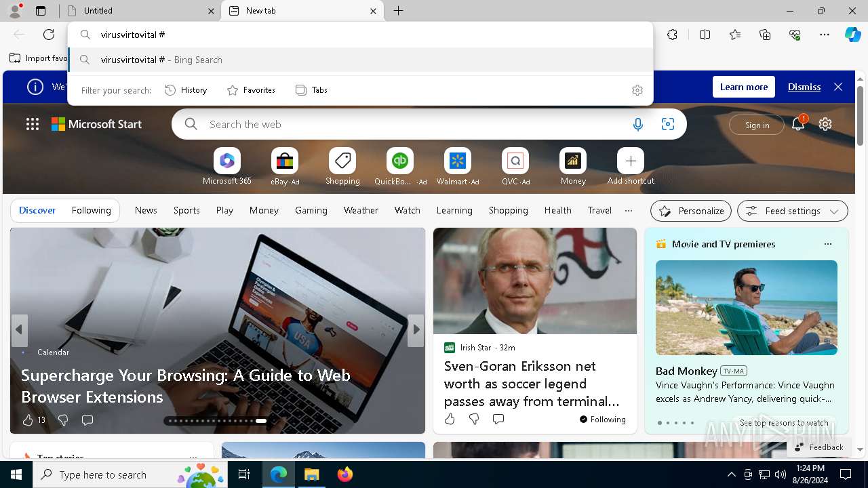
Task: Open Movie and TV premieres card menu
Action: (x=827, y=244)
